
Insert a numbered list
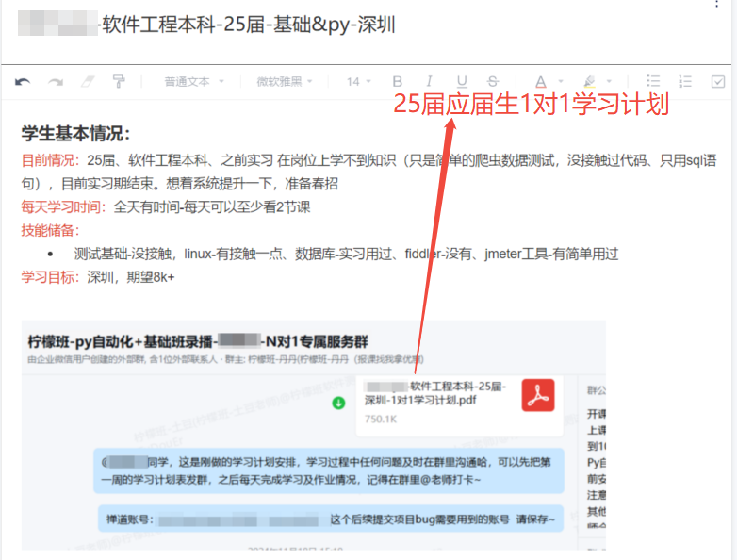pos(685,82)
